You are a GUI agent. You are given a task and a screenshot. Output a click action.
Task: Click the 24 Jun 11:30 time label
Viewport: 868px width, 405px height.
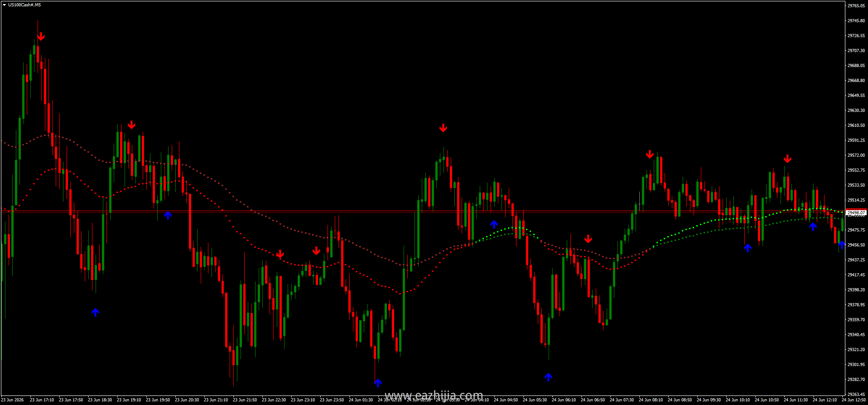click(x=796, y=400)
